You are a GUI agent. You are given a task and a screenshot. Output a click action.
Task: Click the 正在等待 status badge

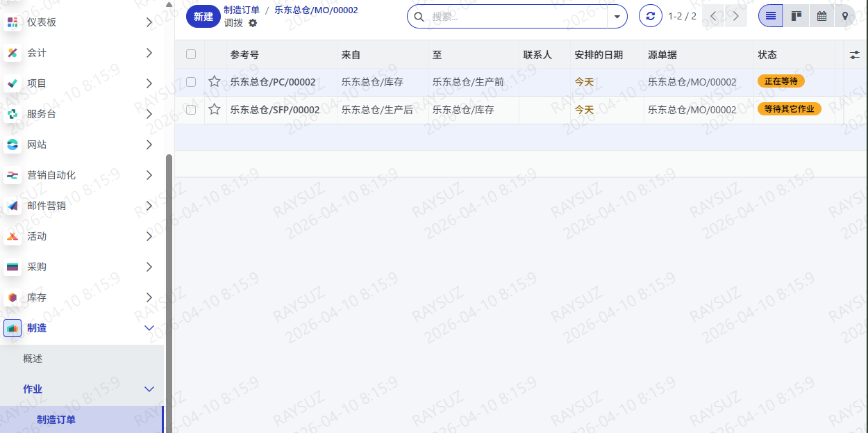point(781,81)
